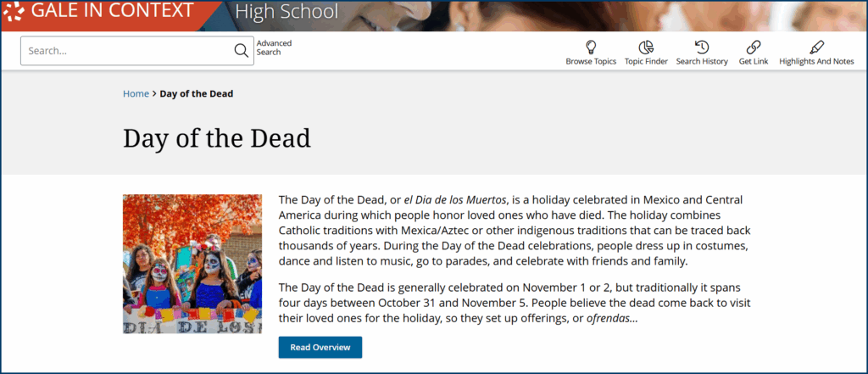
Task: Click the Day of the Dead breadcrumb item
Action: 197,93
